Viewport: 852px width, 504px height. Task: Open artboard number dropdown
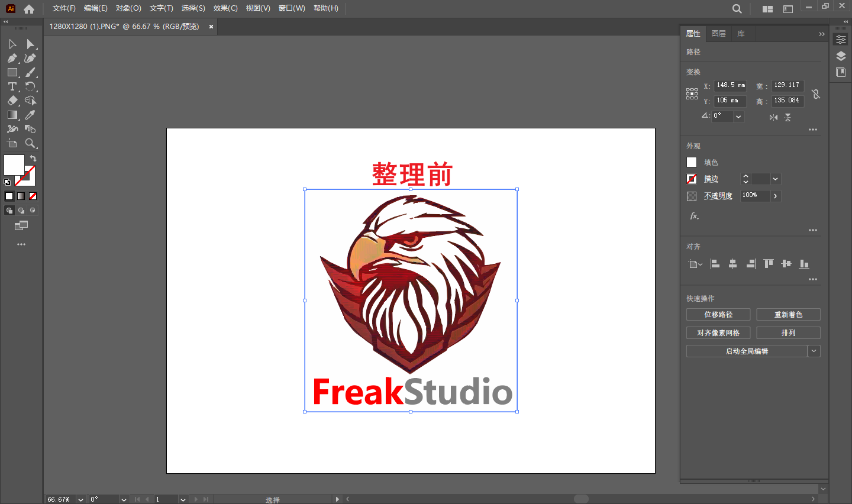tap(183, 499)
